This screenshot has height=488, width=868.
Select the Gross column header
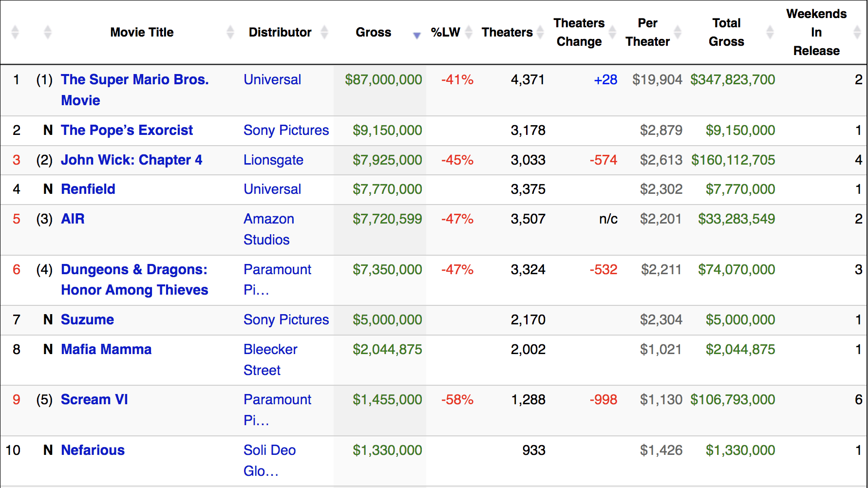pyautogui.click(x=374, y=32)
